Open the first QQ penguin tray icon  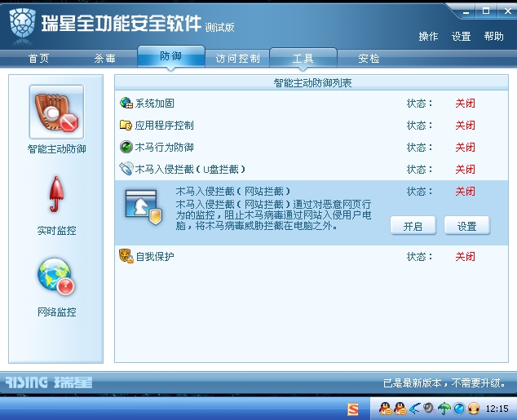coord(385,409)
